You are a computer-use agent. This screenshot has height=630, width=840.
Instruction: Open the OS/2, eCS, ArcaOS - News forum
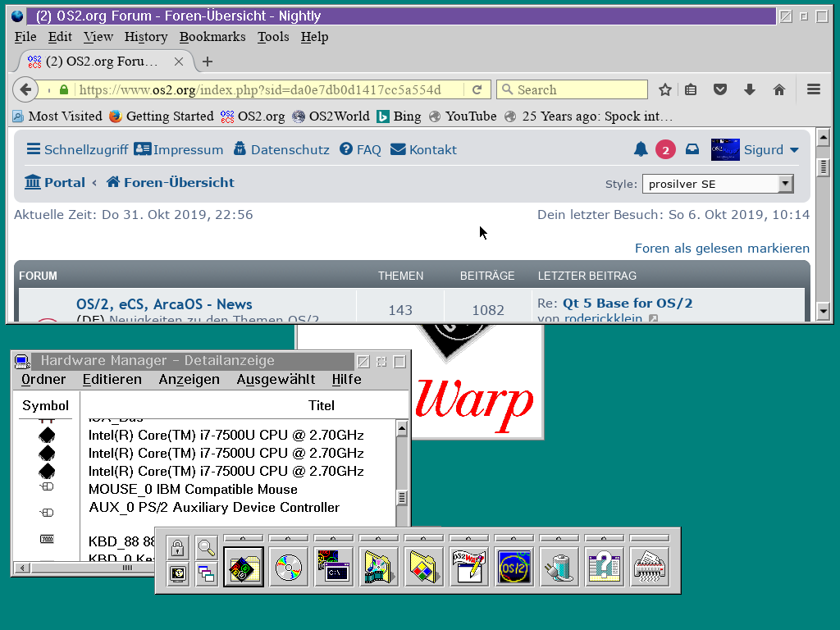[164, 304]
